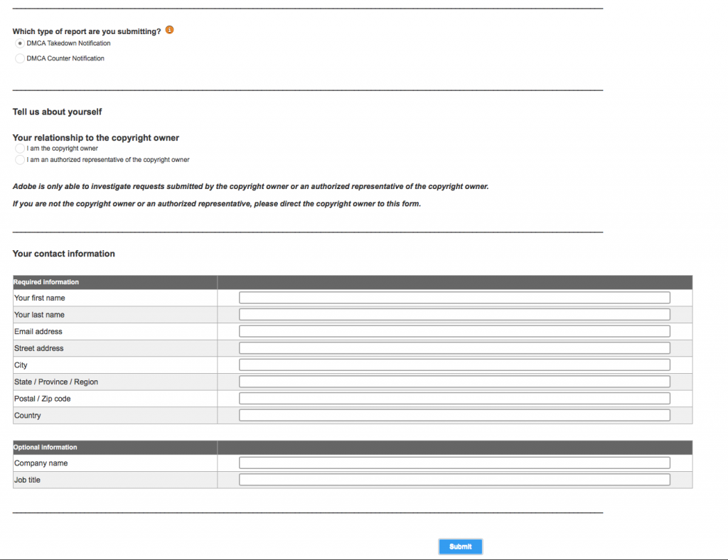Click the orange info icon beside report type
728x560 pixels.
point(169,30)
